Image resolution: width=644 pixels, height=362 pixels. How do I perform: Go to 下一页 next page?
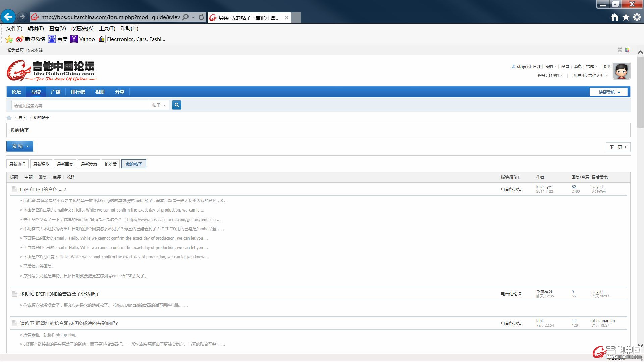[x=618, y=147]
